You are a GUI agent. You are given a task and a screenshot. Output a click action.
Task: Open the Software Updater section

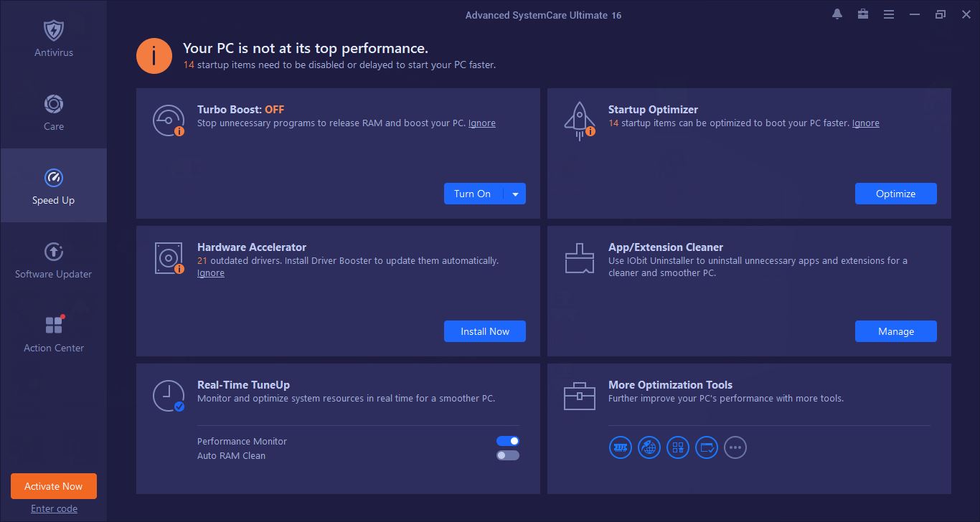[54, 260]
